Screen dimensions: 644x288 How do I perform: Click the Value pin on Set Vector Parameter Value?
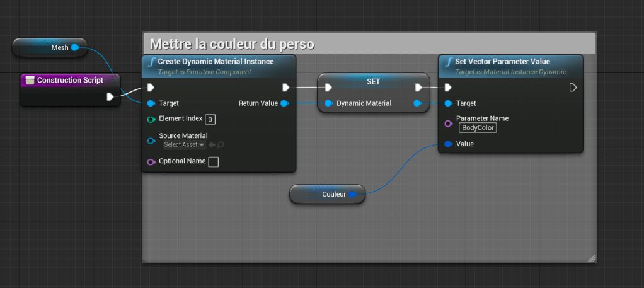pos(448,144)
